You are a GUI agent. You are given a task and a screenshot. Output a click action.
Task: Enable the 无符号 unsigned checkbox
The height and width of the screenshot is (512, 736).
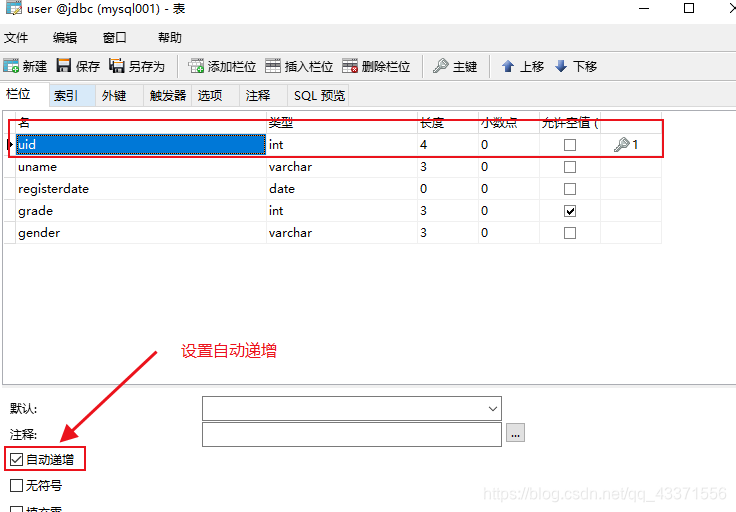tap(16, 485)
